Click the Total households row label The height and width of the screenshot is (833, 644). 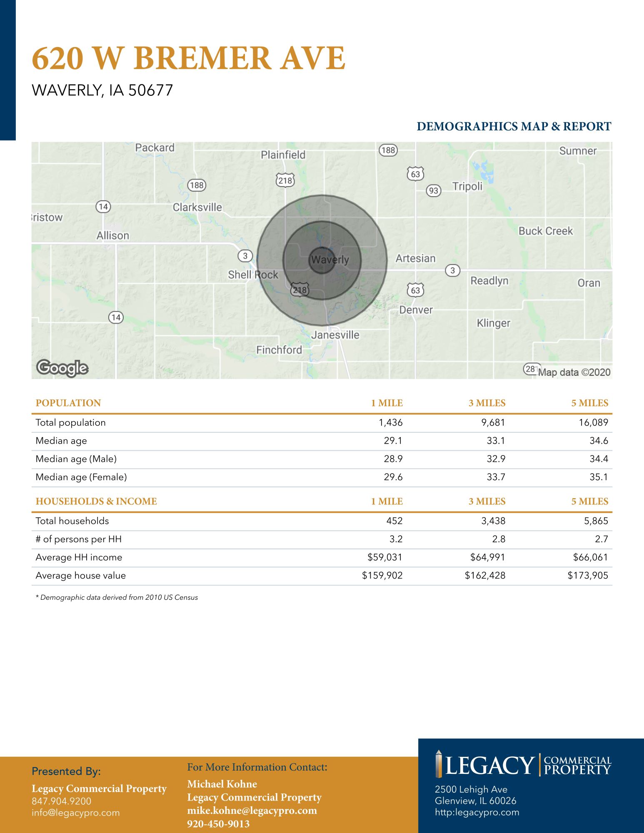[72, 521]
